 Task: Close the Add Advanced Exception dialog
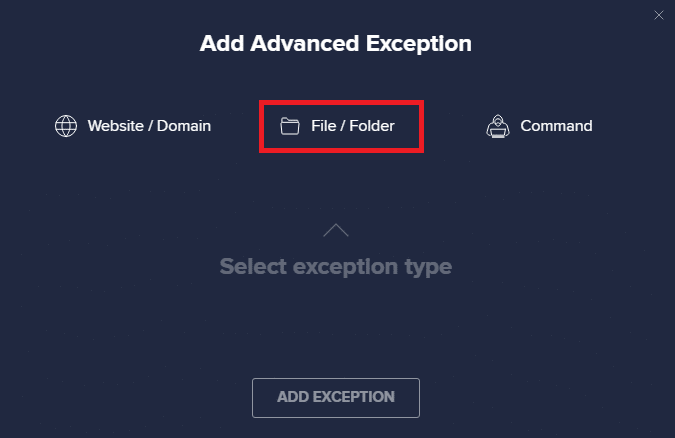coord(659,15)
